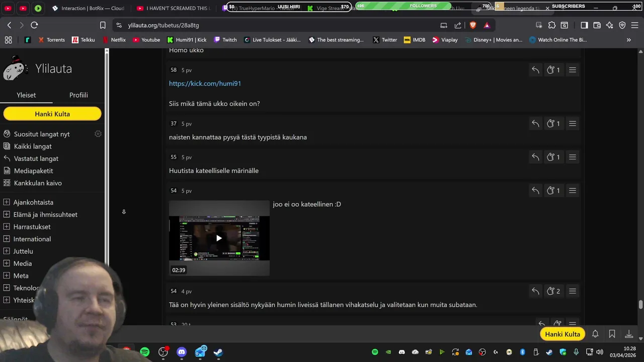The height and width of the screenshot is (362, 644).
Task: Expand the Ajankohtaista category
Action: (x=7, y=202)
